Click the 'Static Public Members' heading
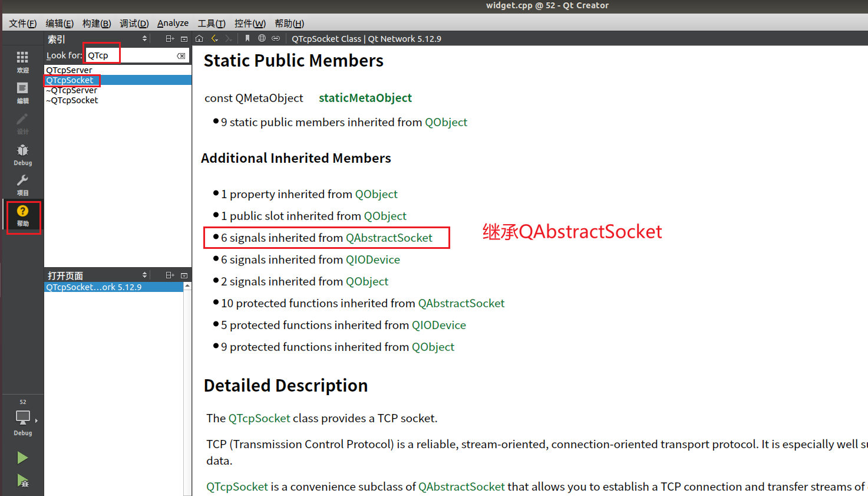 coord(293,61)
